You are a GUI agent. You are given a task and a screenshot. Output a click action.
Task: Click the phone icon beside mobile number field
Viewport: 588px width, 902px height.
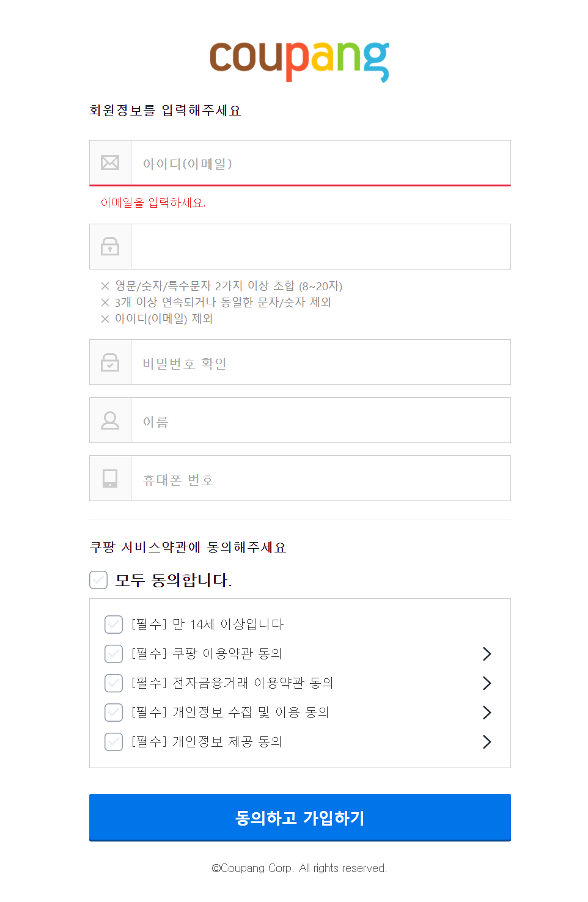click(x=110, y=478)
